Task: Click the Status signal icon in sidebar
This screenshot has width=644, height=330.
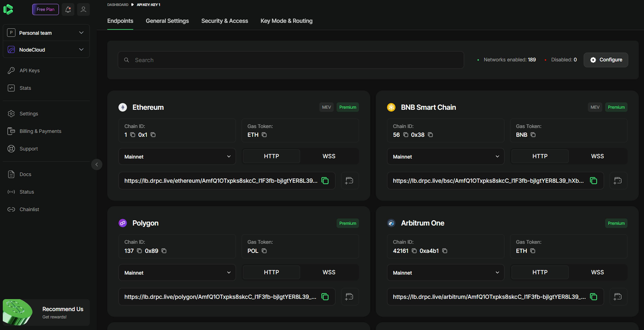Action: 11,192
